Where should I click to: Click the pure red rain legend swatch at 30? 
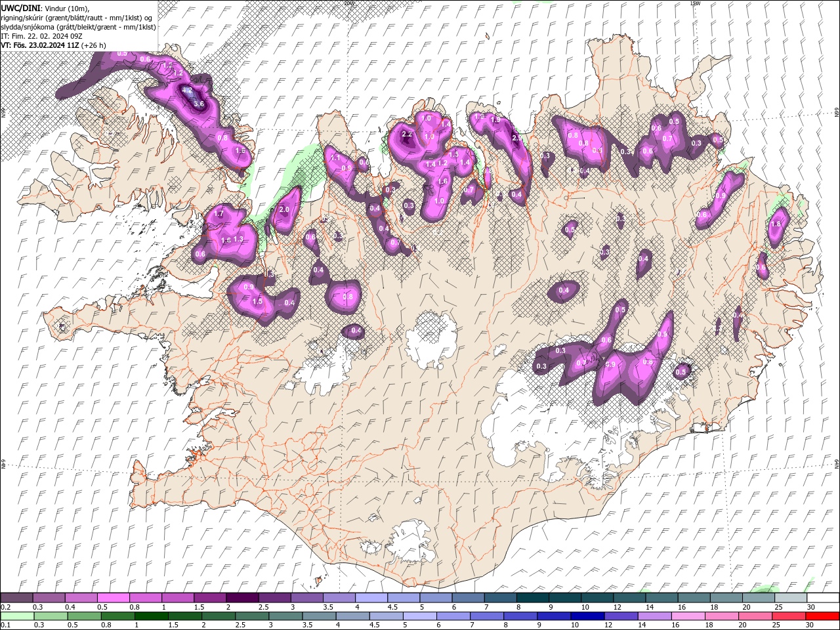(x=822, y=616)
